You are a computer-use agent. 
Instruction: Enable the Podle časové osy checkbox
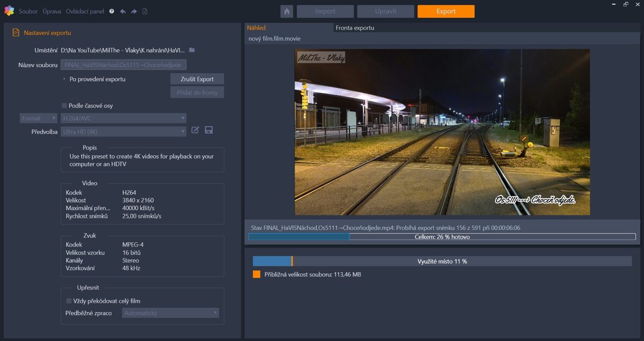[64, 106]
